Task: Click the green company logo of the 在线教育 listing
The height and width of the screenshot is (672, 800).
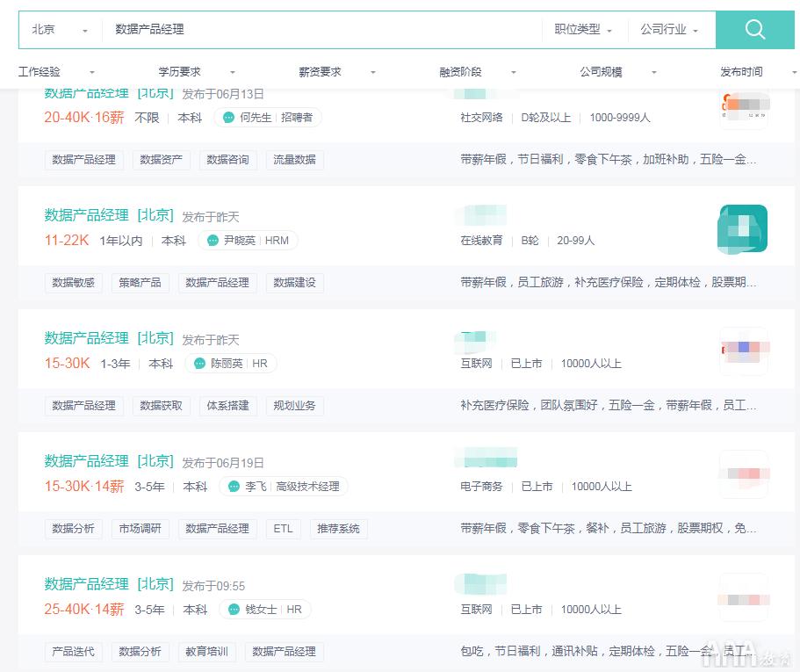Action: [x=742, y=229]
